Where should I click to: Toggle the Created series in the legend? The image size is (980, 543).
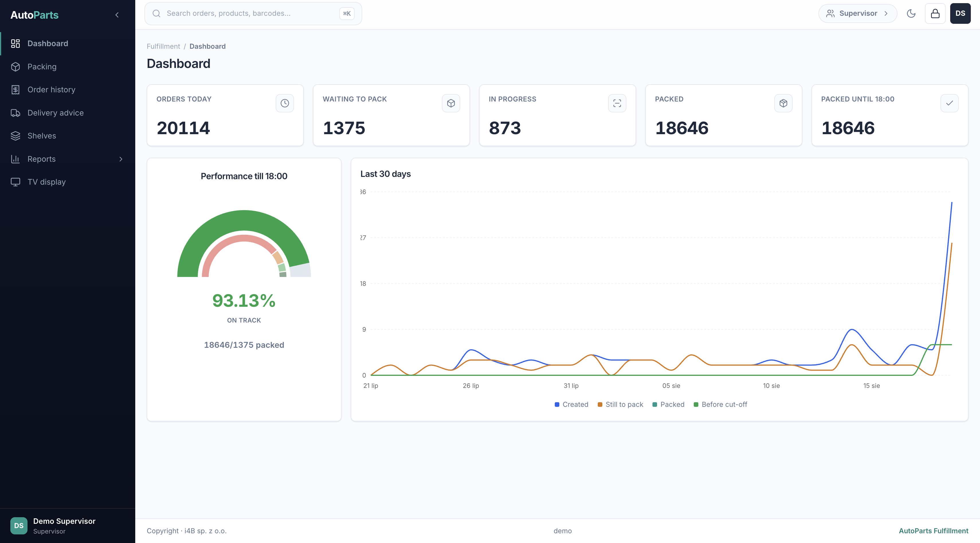coord(571,405)
